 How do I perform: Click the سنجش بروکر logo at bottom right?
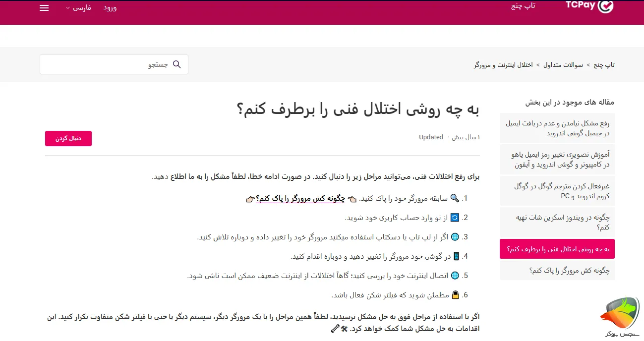pos(620,314)
